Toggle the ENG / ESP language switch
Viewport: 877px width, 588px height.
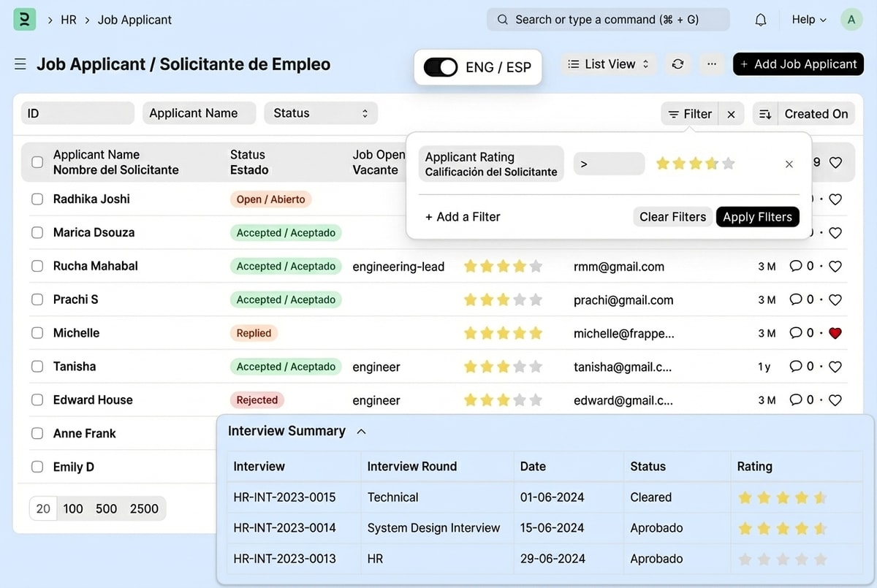click(x=441, y=67)
